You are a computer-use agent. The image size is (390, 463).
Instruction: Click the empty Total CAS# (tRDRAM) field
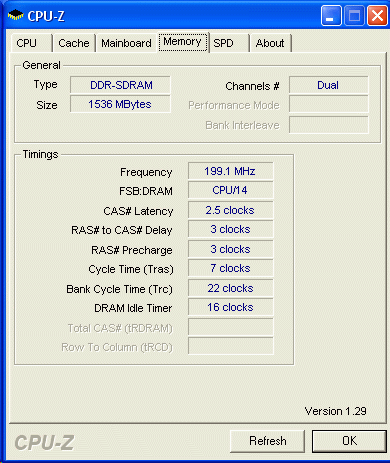pyautogui.click(x=230, y=327)
